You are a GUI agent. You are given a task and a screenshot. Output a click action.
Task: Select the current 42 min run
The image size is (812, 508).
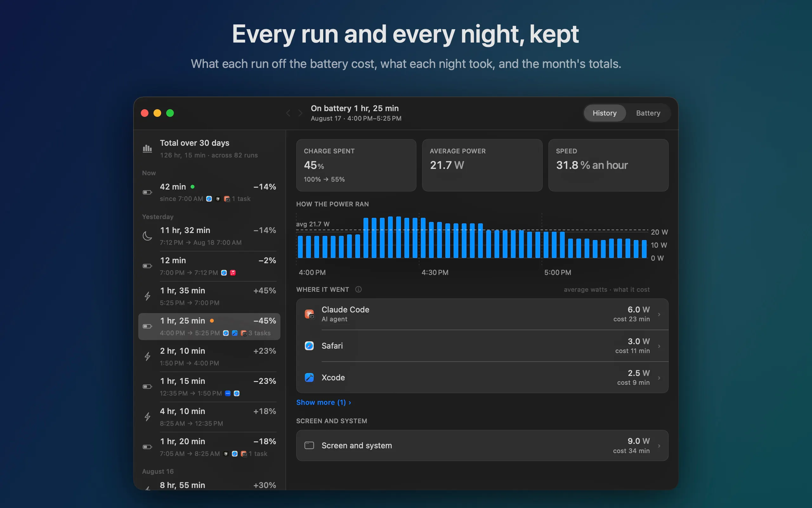coord(209,192)
